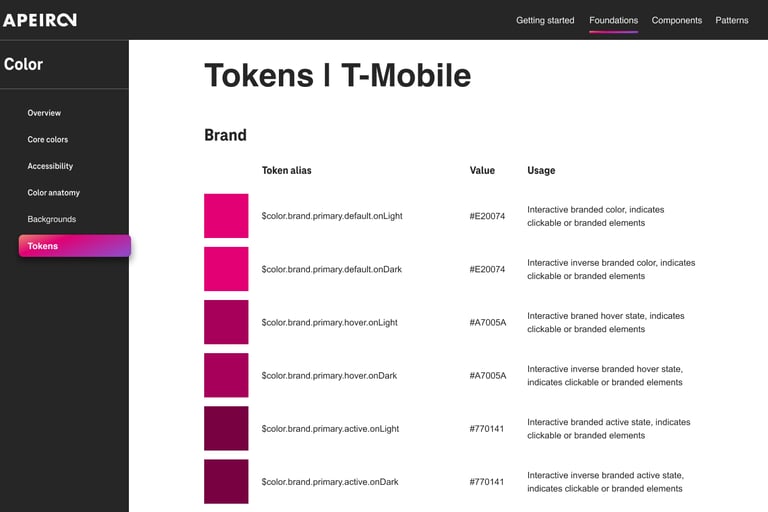Navigate to Color anatomy
Image resolution: width=768 pixels, height=512 pixels.
click(x=54, y=193)
